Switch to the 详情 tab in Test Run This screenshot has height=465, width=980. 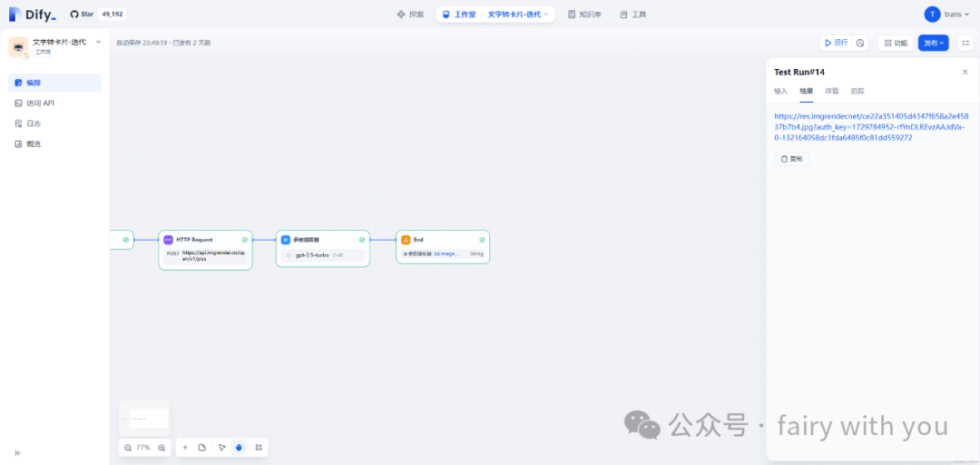(x=831, y=91)
